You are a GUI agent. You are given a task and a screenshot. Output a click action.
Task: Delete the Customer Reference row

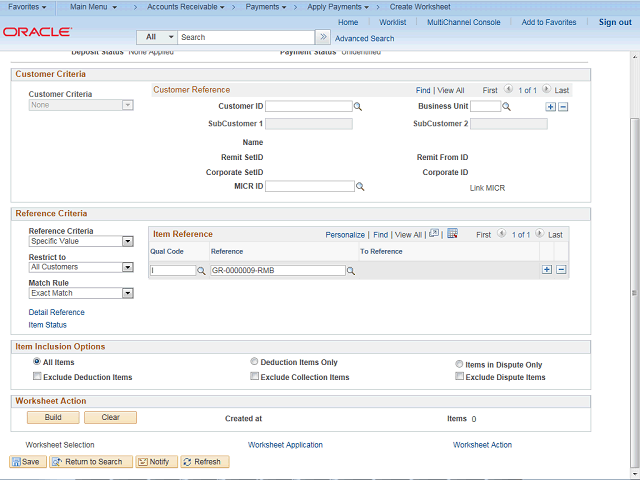pyautogui.click(x=563, y=106)
